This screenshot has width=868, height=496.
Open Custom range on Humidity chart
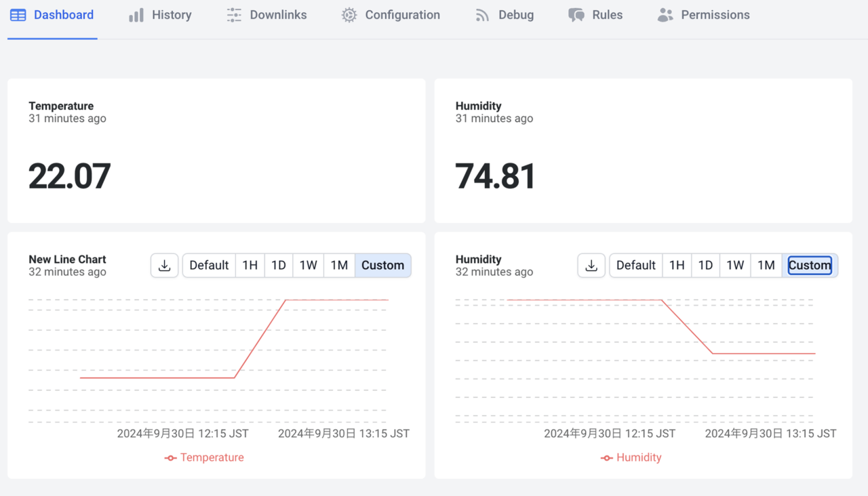point(809,266)
